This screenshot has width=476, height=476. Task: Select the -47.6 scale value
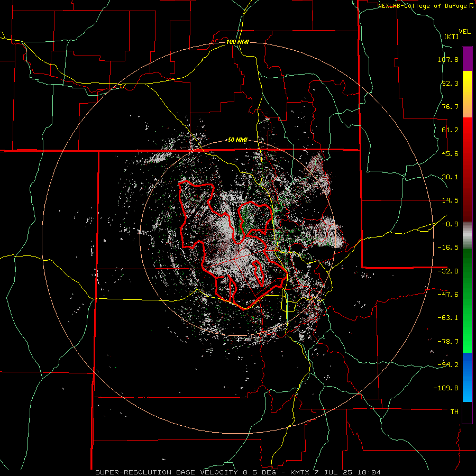(x=448, y=295)
